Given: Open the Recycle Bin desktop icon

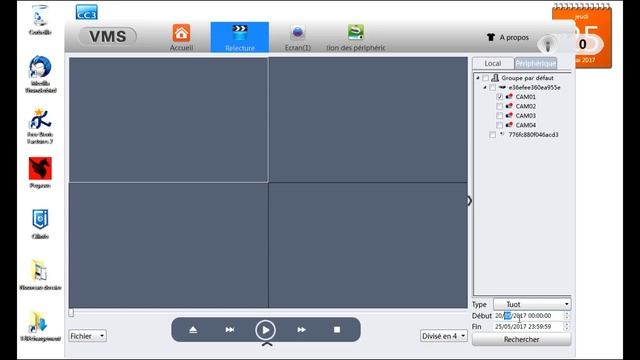Looking at the screenshot, I should click(x=40, y=20).
